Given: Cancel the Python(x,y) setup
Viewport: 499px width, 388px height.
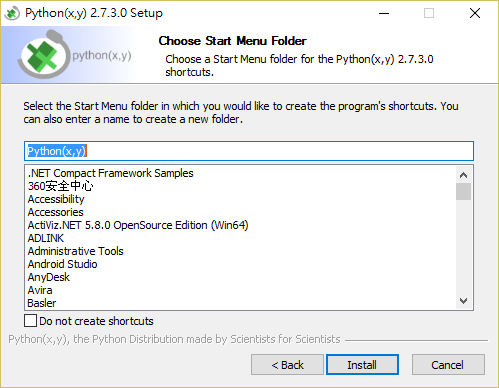Looking at the screenshot, I should coord(448,365).
